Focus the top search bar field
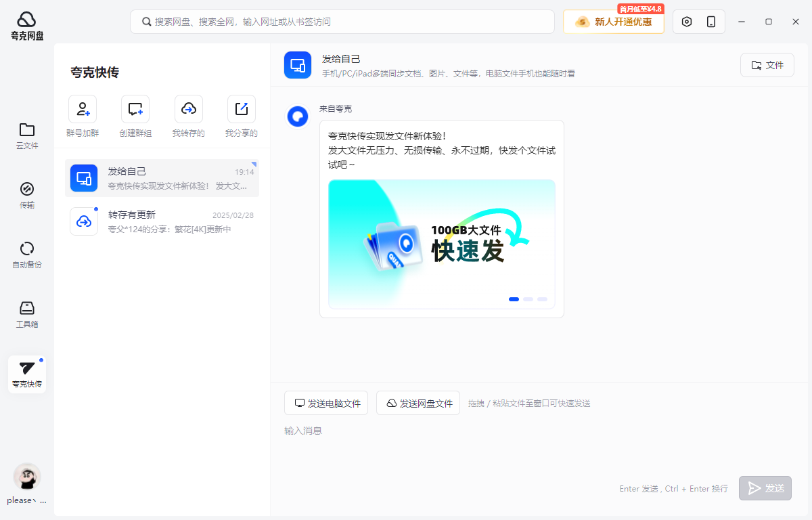812x520 pixels. (x=342, y=22)
